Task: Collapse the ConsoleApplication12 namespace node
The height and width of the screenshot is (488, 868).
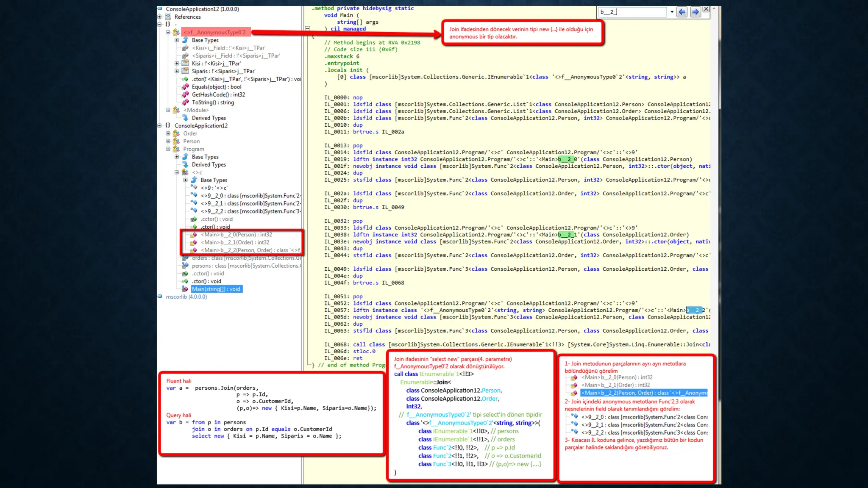Action: (159, 125)
